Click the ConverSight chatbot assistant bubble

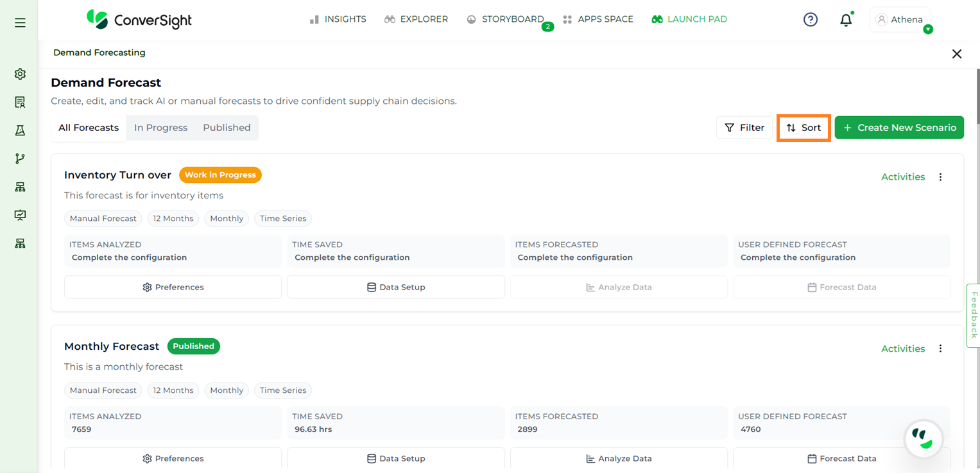click(x=923, y=440)
